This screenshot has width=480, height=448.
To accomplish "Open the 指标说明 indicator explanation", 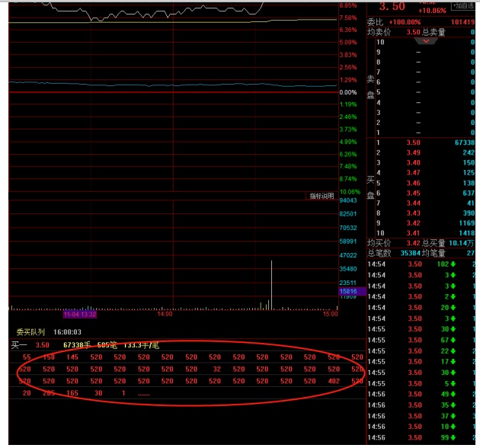I will pos(322,196).
